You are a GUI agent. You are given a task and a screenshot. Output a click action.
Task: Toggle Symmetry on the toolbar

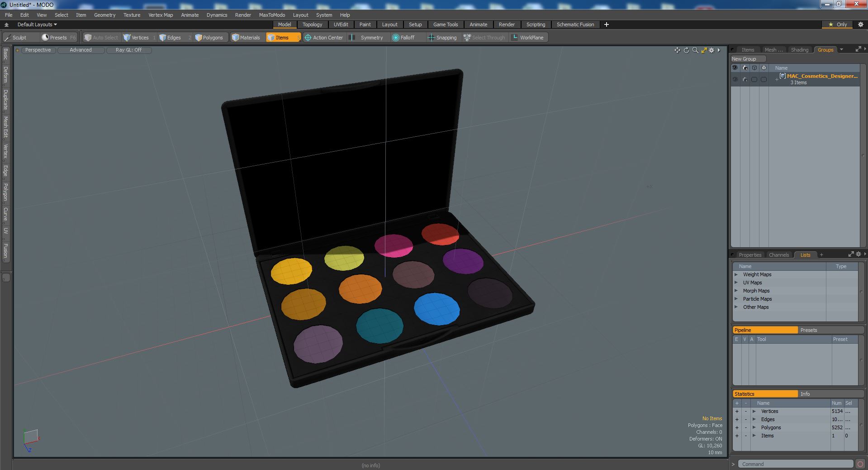tap(367, 38)
